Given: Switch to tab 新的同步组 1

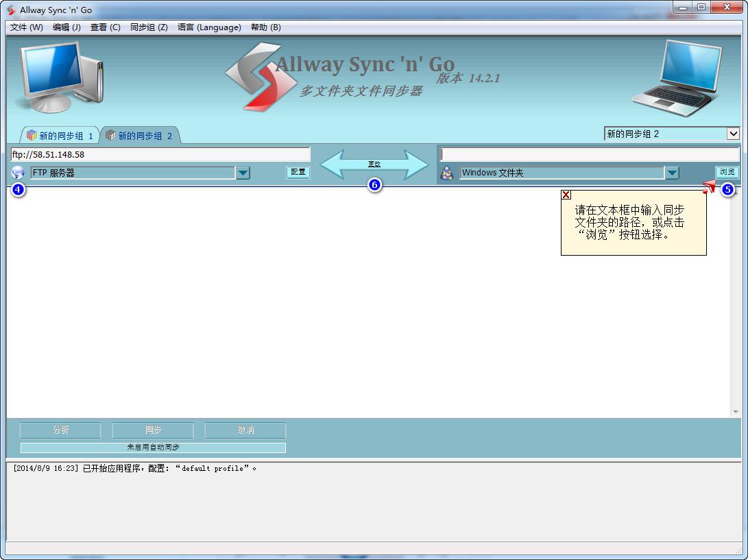Looking at the screenshot, I should click(60, 136).
